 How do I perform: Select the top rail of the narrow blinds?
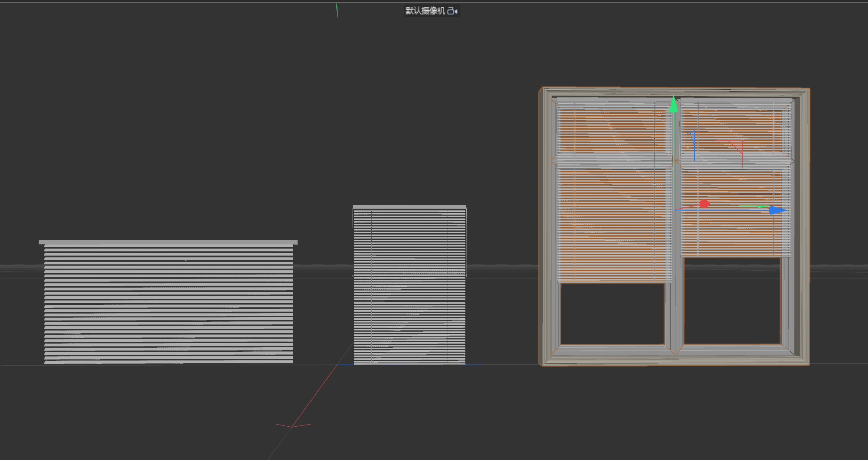point(410,207)
